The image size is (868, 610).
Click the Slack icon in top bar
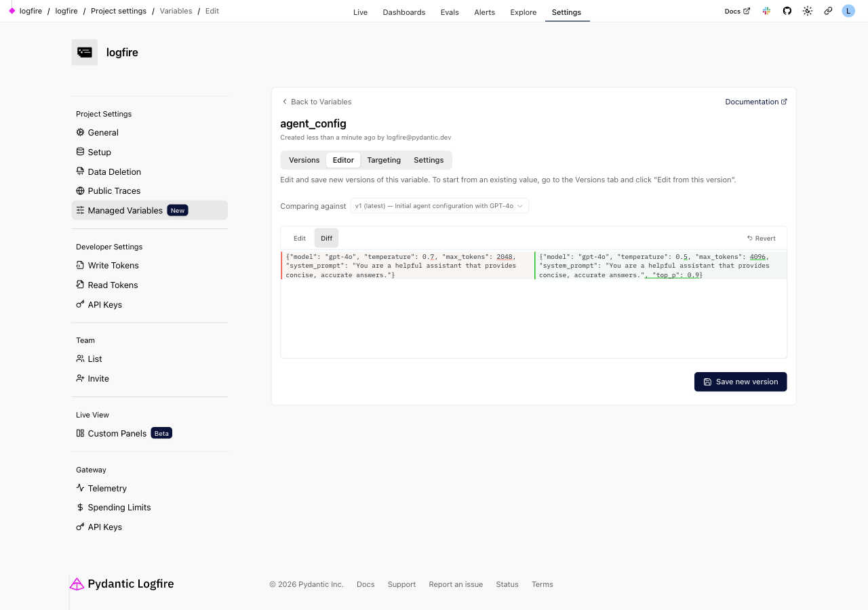[766, 12]
